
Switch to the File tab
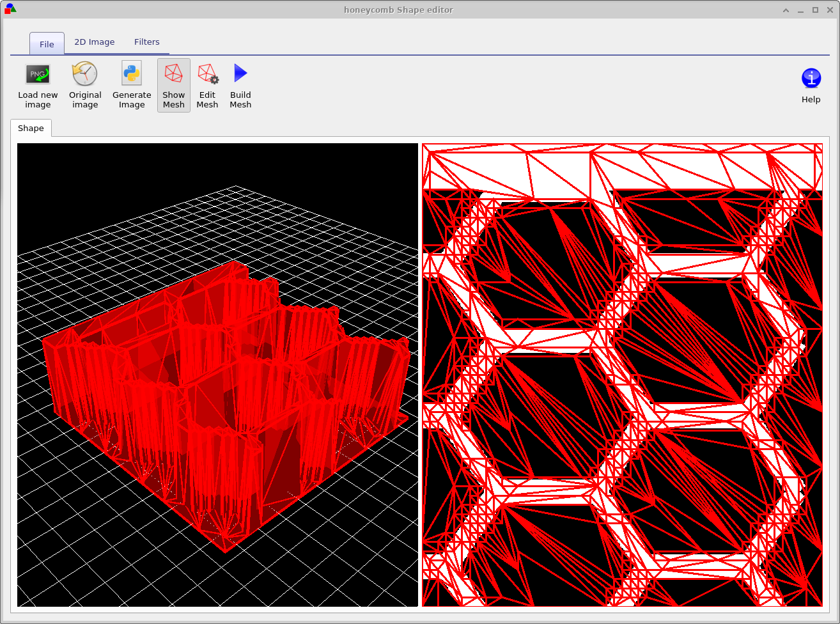(x=47, y=44)
